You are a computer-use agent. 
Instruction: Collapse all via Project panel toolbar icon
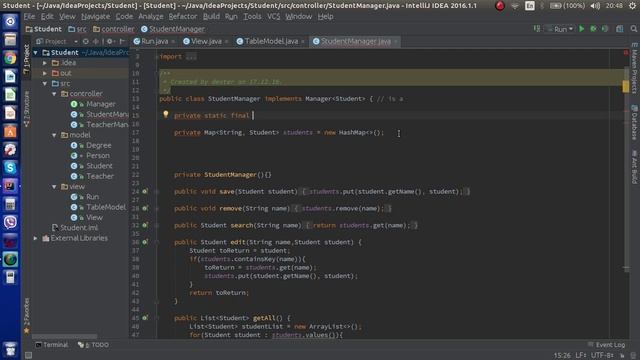tap(96, 41)
